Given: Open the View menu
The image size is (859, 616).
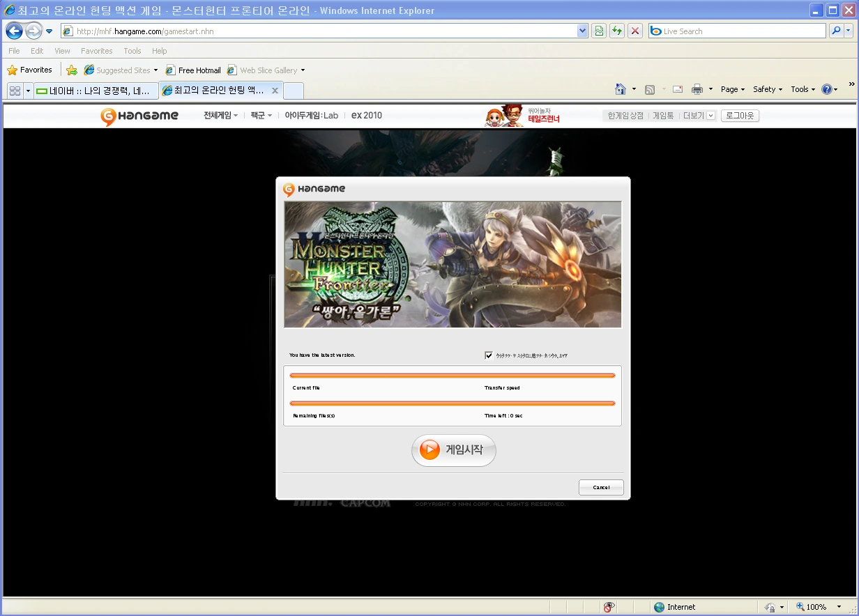Looking at the screenshot, I should [62, 51].
